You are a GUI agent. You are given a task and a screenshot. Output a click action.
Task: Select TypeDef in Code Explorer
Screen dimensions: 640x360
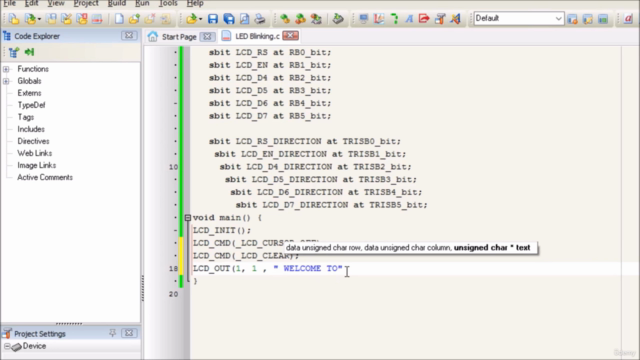pos(31,105)
